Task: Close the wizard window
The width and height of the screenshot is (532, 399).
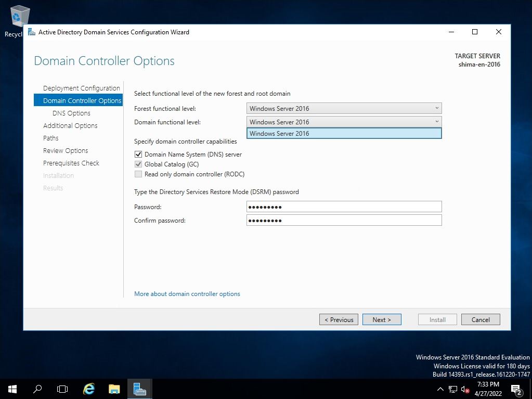Action: 498,32
